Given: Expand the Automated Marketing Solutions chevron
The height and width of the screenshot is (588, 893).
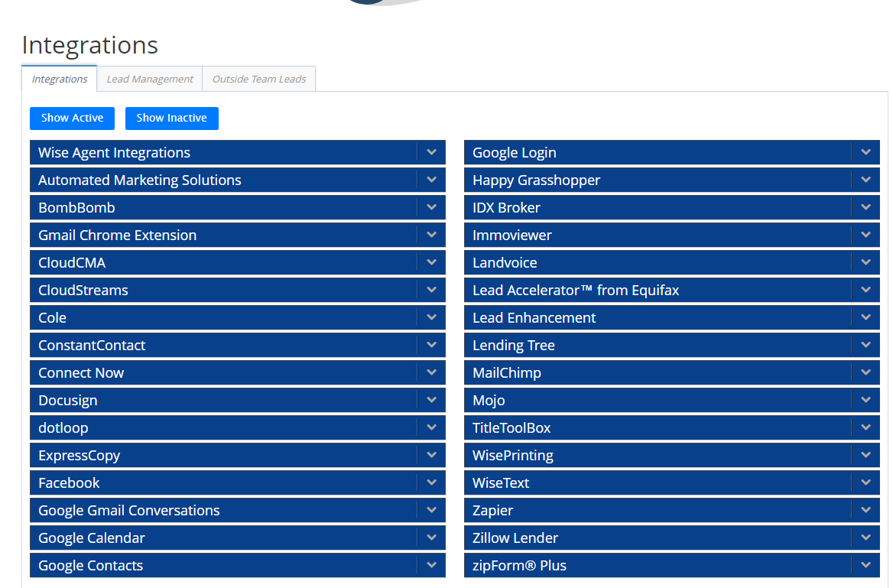Looking at the screenshot, I should (x=432, y=180).
